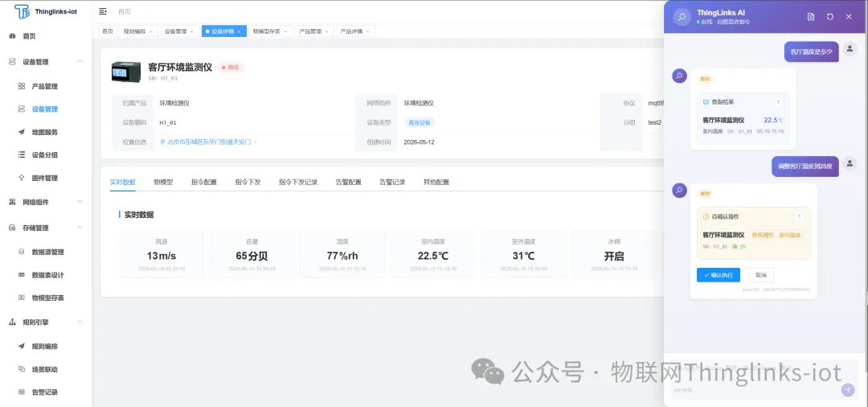Select the 实时数据 tab

[x=122, y=182]
